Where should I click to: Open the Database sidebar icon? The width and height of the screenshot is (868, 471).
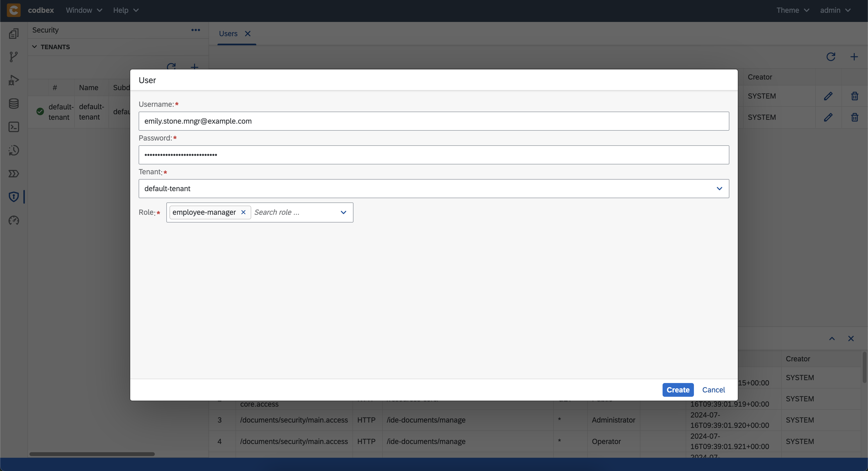[x=14, y=103]
